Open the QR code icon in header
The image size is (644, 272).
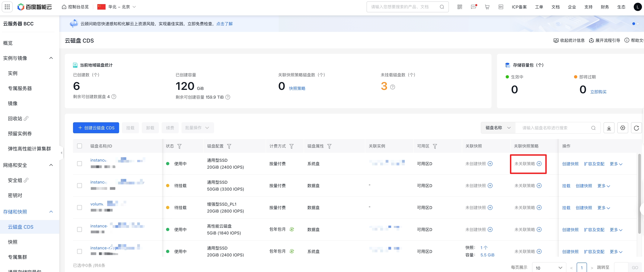[460, 7]
